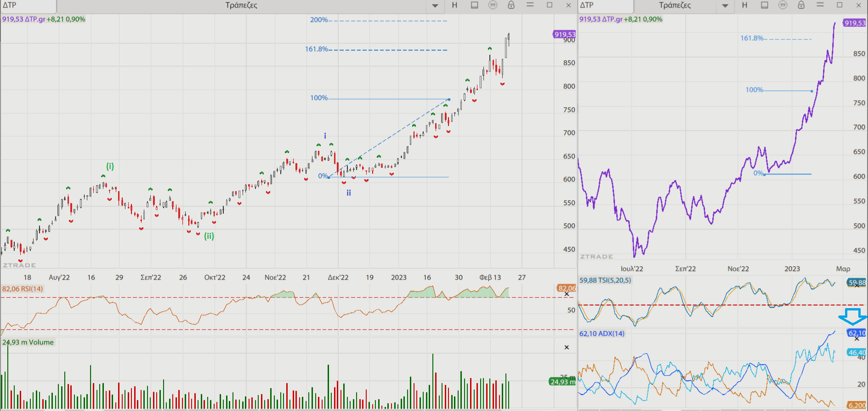The height and width of the screenshot is (411, 868).
Task: Click the H timeframe button in left chart
Action: coord(454,5)
